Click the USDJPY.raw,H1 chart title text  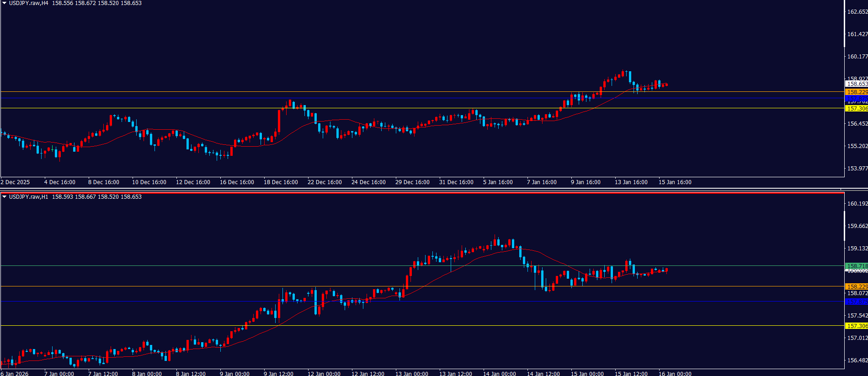tap(28, 197)
